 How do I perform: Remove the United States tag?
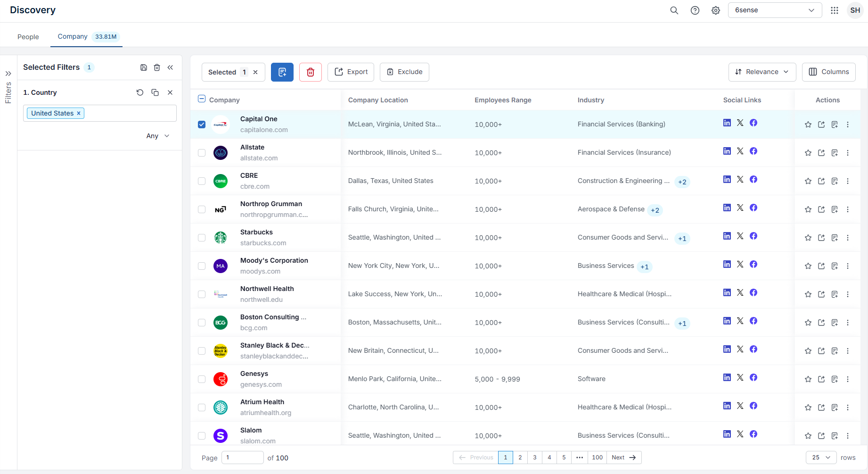[79, 113]
